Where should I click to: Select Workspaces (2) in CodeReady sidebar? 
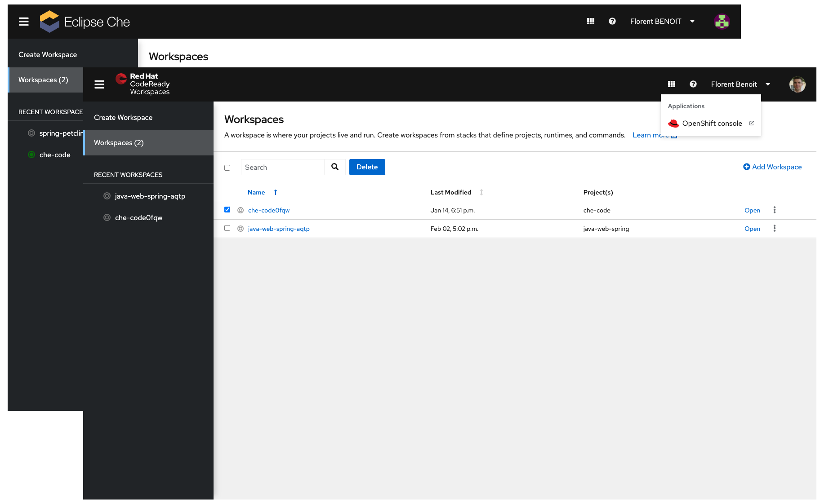148,142
